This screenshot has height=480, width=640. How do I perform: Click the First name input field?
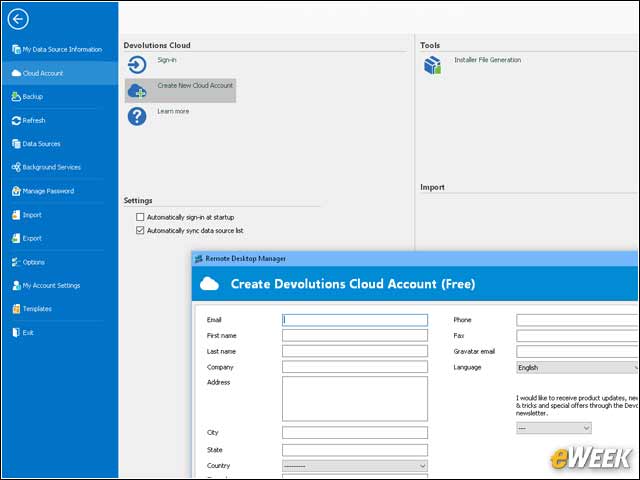(x=355, y=336)
